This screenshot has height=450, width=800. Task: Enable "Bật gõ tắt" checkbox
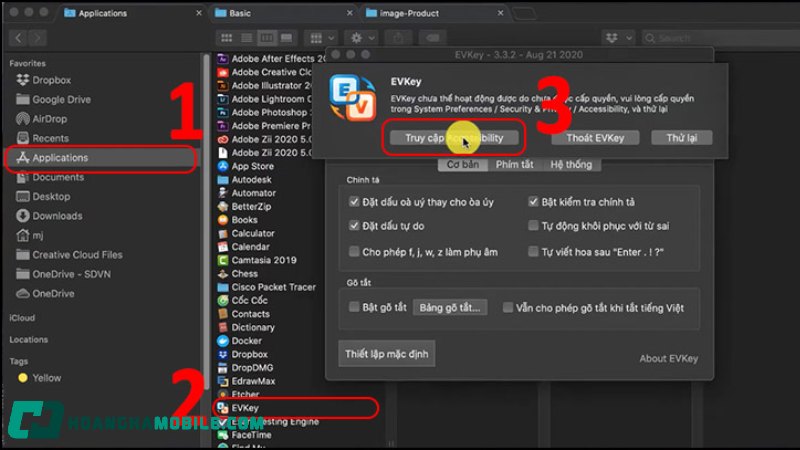click(x=355, y=308)
